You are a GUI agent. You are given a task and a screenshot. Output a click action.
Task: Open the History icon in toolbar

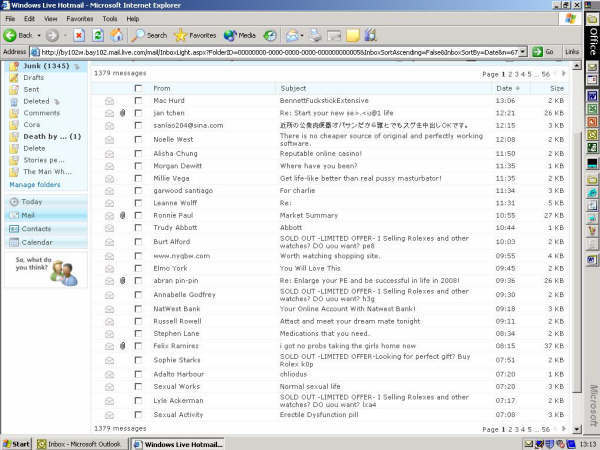coord(270,36)
